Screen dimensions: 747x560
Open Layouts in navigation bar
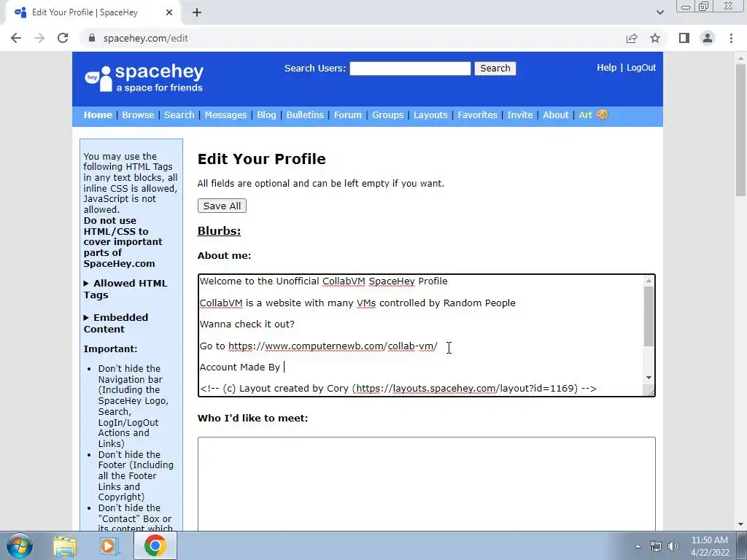tap(430, 114)
